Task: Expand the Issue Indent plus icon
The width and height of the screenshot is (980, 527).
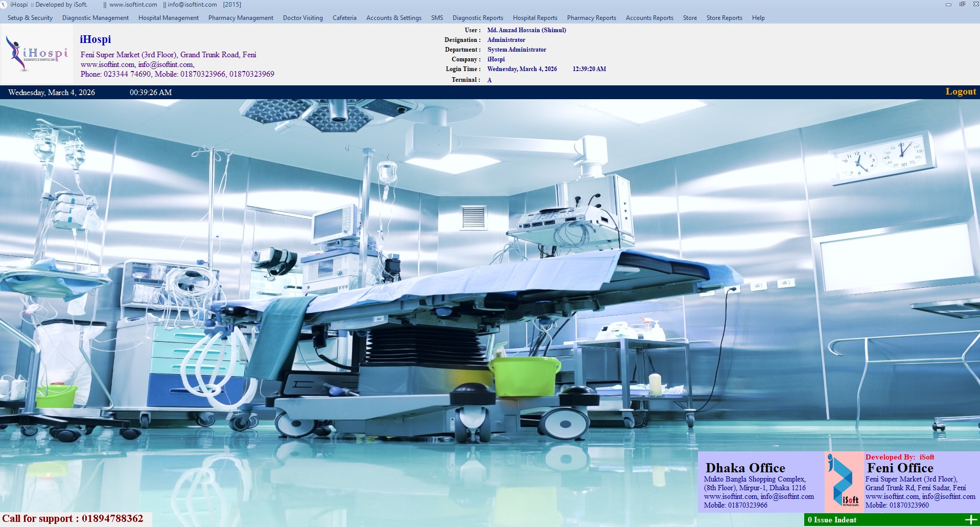Action: pyautogui.click(x=970, y=519)
